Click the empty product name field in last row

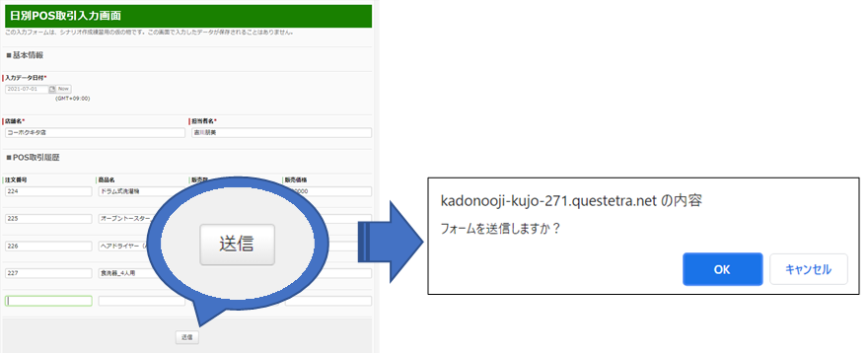(142, 302)
